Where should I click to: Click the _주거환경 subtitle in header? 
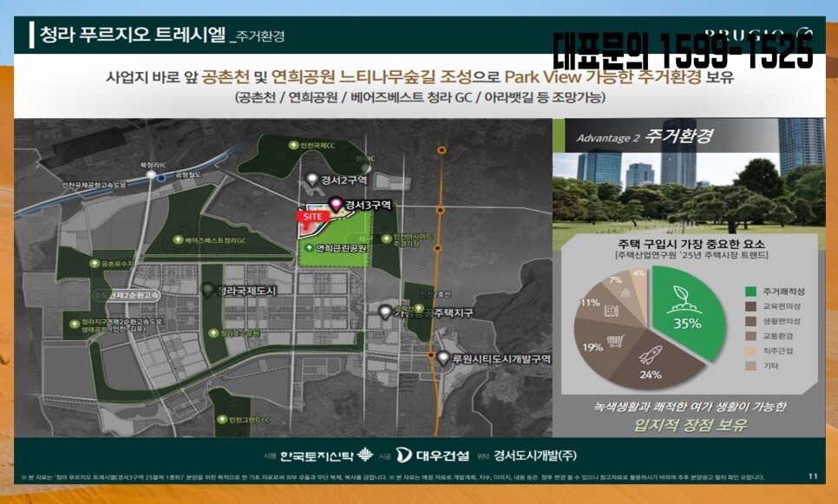coord(257,36)
